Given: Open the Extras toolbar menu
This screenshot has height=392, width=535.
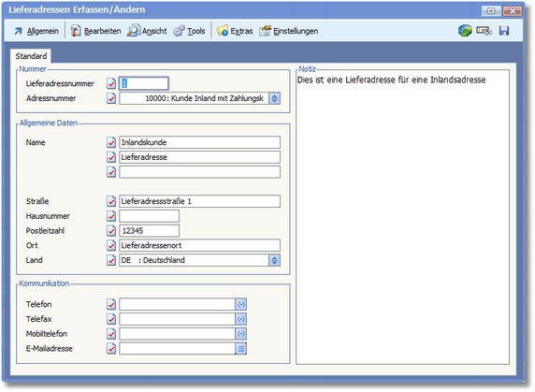Looking at the screenshot, I should coord(235,31).
